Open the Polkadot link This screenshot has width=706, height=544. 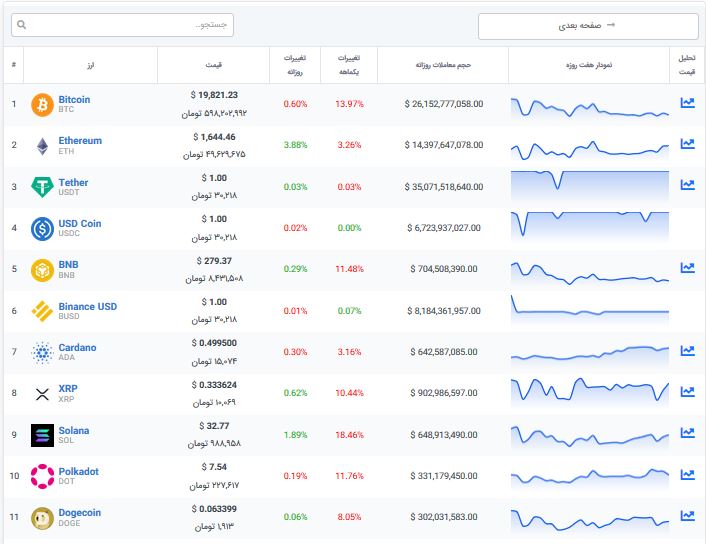[78, 471]
